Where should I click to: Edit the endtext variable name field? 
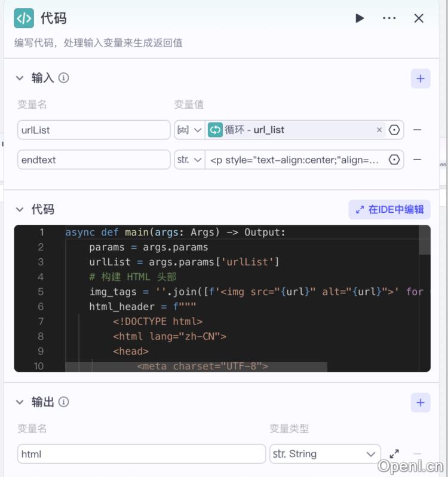[94, 160]
